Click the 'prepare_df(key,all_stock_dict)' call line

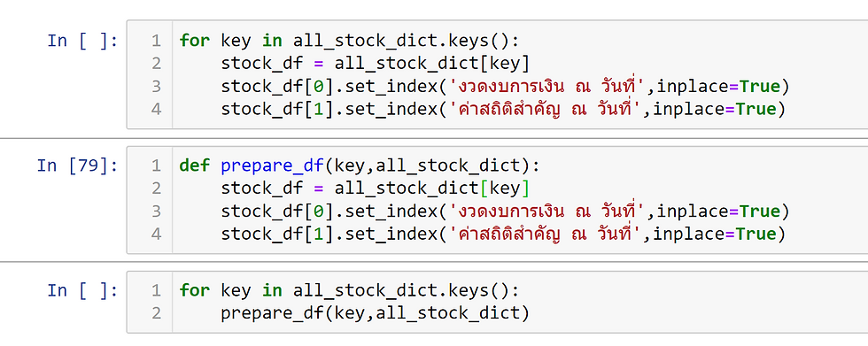(x=376, y=313)
